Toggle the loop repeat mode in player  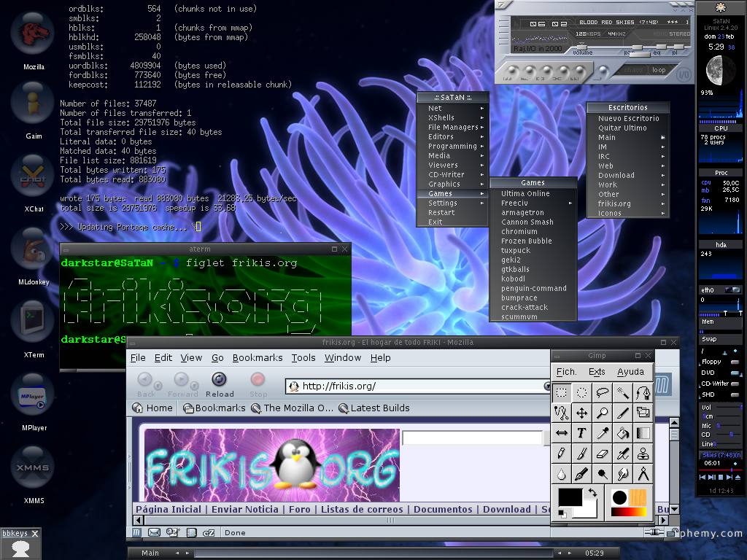[659, 70]
